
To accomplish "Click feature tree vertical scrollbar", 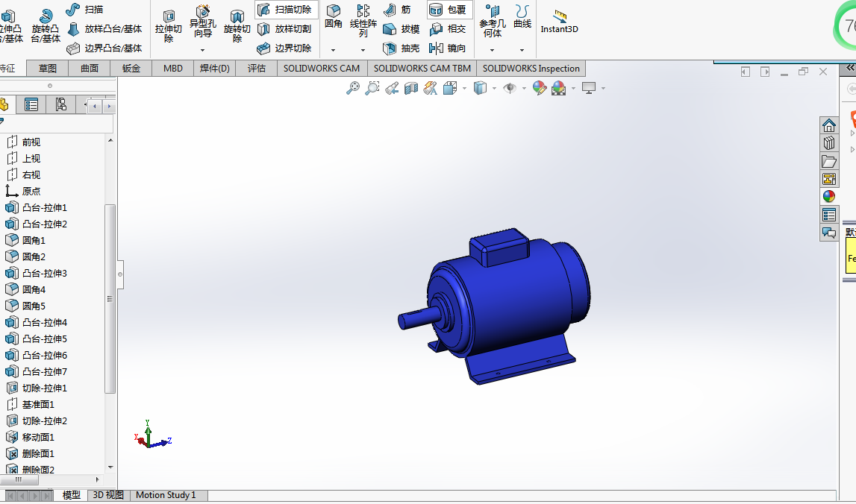I will coord(110,299).
